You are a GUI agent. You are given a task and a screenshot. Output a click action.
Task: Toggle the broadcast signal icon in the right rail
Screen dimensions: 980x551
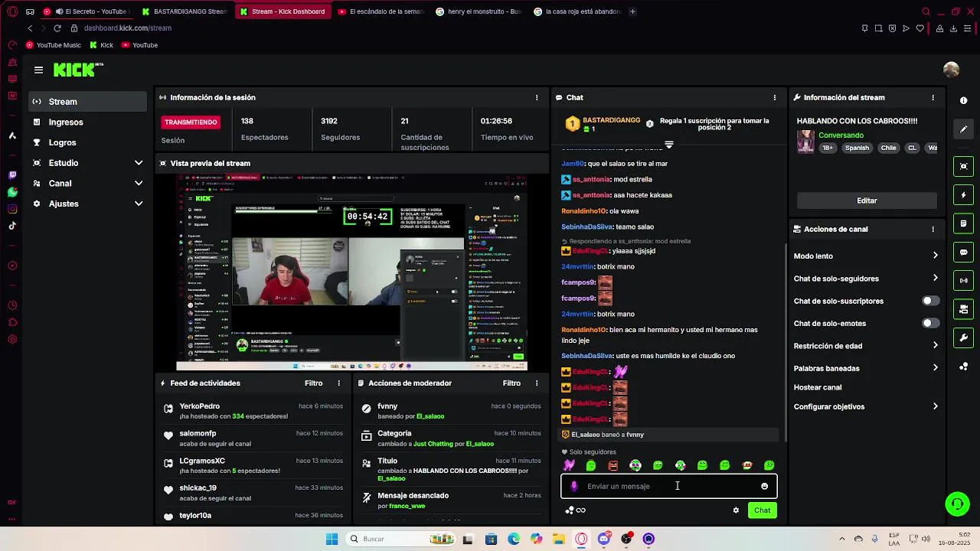point(963,281)
